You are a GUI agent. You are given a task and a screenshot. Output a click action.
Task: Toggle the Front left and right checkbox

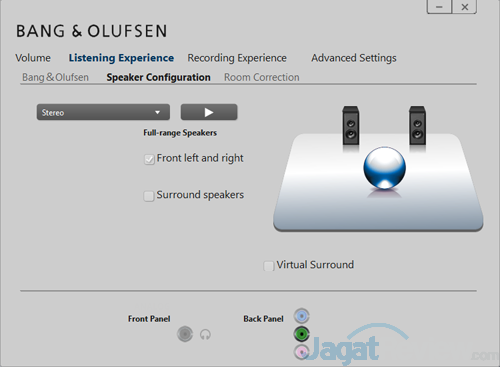click(149, 159)
